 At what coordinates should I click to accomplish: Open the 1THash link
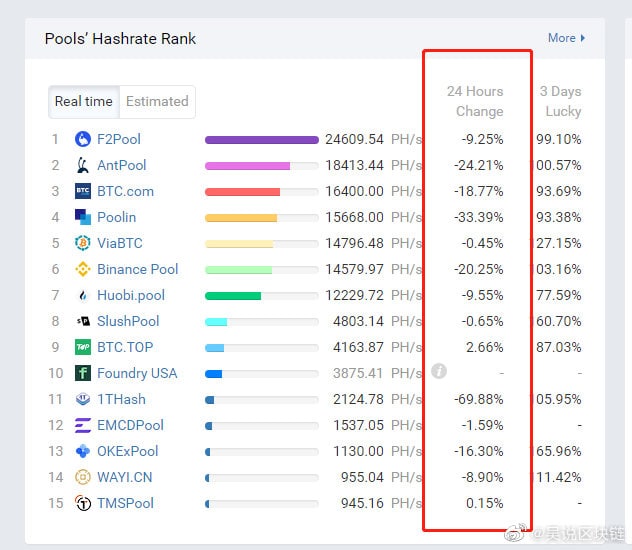tap(121, 399)
